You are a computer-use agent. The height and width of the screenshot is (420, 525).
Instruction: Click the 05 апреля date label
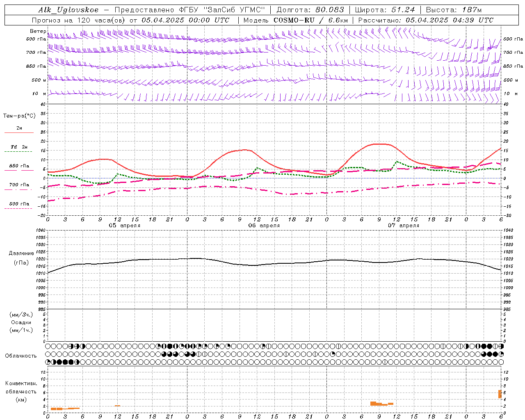[x=124, y=226]
